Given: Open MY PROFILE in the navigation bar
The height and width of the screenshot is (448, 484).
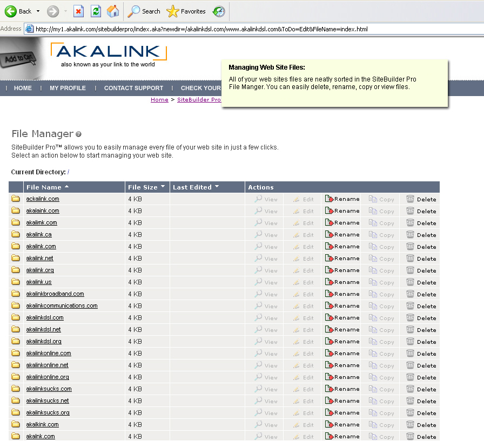Looking at the screenshot, I should tap(68, 88).
